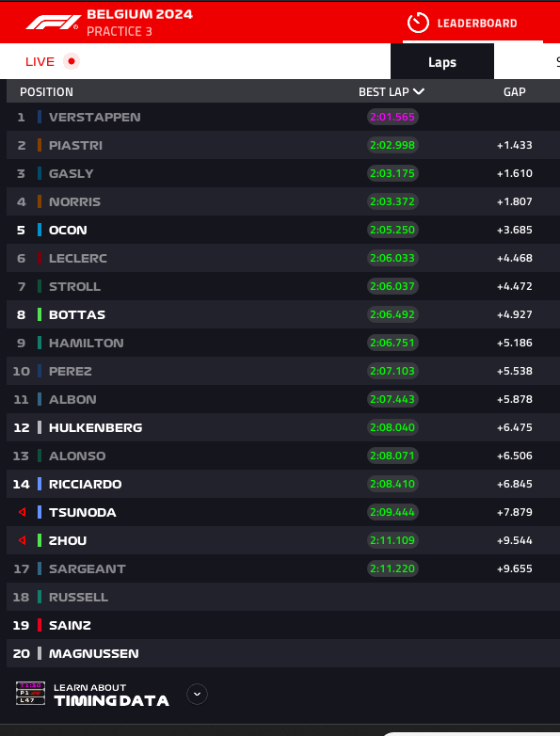Click Sainz's red team color bar
The width and height of the screenshot is (560, 736).
pyautogui.click(x=40, y=625)
